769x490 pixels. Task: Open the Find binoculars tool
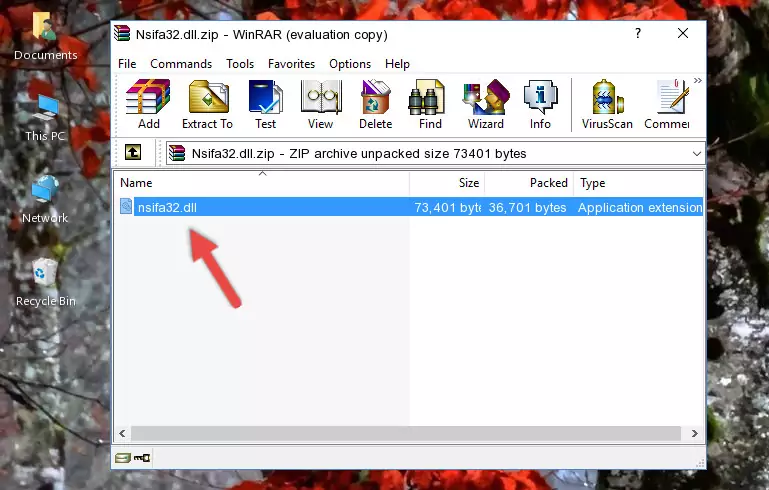tap(430, 104)
